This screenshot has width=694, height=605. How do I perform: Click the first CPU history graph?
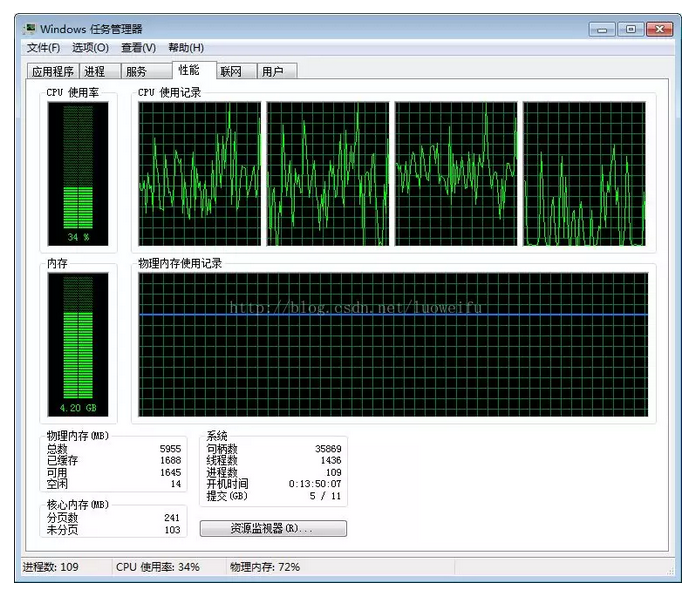pos(200,173)
